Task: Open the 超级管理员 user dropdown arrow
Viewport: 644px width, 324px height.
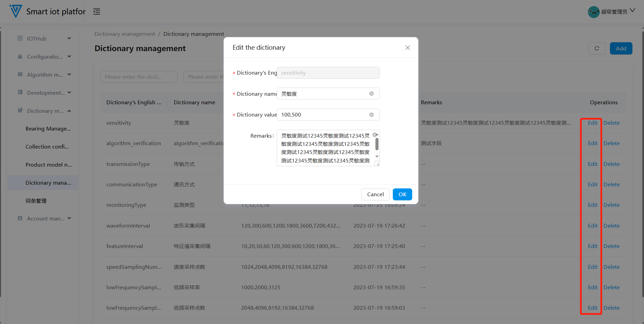Action: point(632,11)
